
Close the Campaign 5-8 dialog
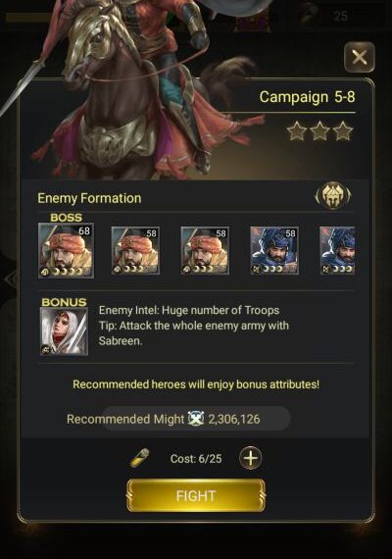360,57
